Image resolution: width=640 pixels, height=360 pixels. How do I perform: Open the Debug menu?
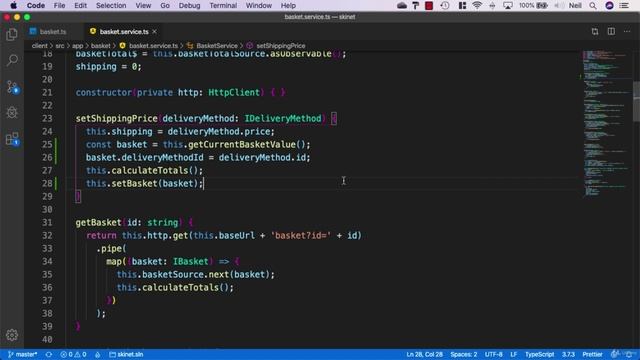(x=189, y=5)
